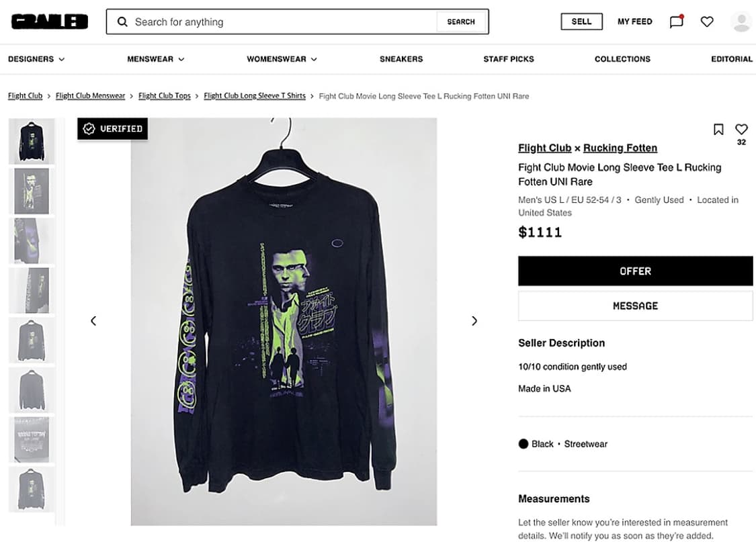Open the user profile avatar
Screen dimensions: 756x542
pyautogui.click(x=741, y=21)
